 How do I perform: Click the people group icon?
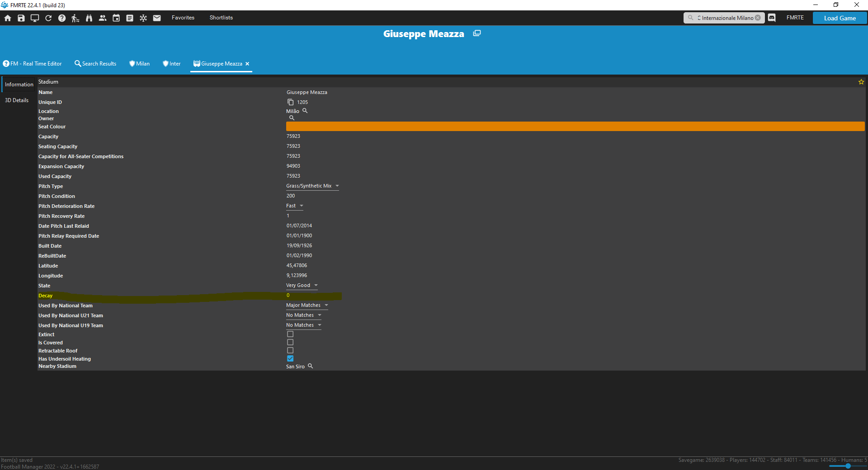pos(103,18)
